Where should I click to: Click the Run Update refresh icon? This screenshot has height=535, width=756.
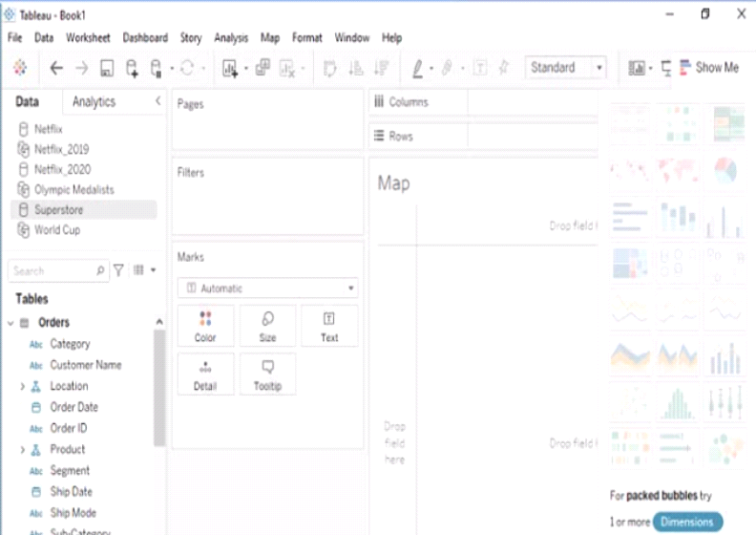tap(187, 68)
